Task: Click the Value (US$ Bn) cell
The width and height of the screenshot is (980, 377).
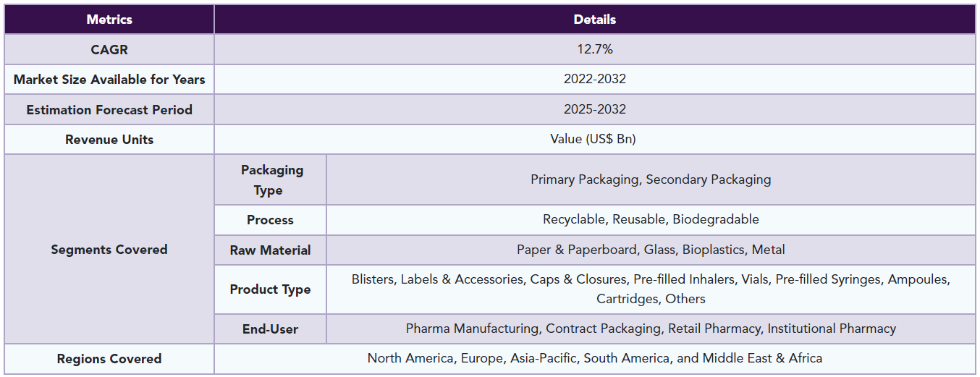Action: click(594, 140)
